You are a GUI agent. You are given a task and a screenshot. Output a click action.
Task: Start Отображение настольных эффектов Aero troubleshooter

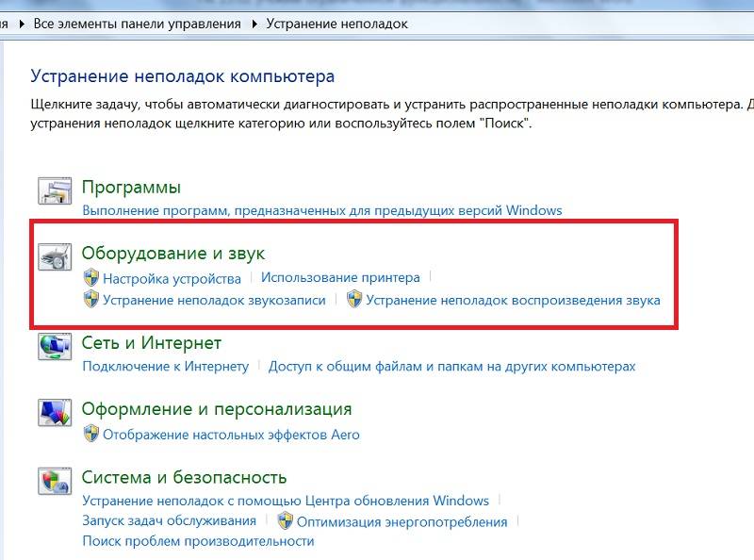[231, 435]
